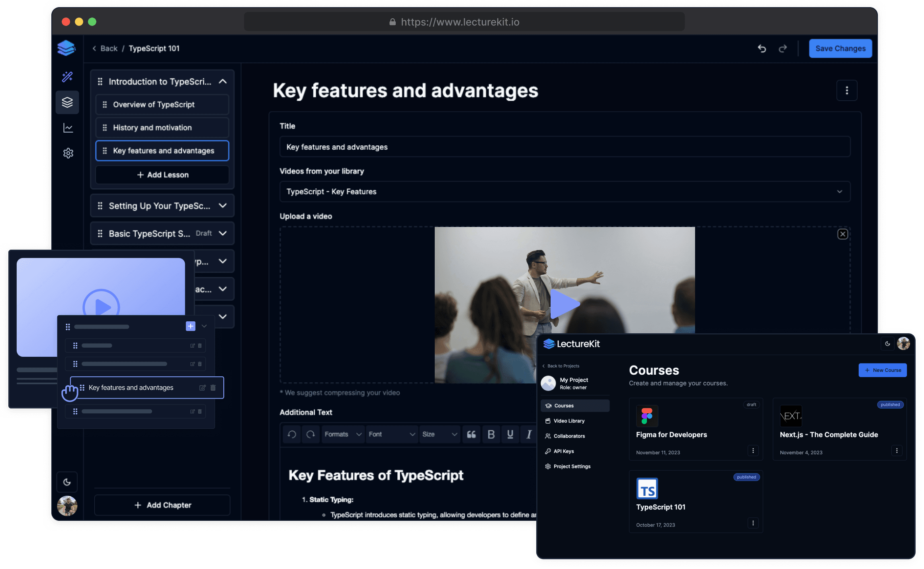This screenshot has width=924, height=569.
Task: Select the layers curriculum icon in sidebar
Action: (x=67, y=102)
